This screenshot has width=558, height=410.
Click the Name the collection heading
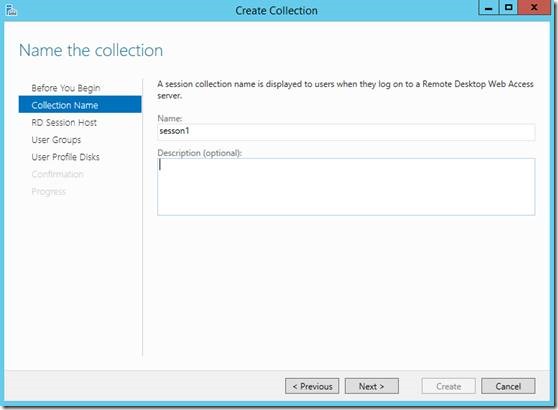tap(91, 50)
